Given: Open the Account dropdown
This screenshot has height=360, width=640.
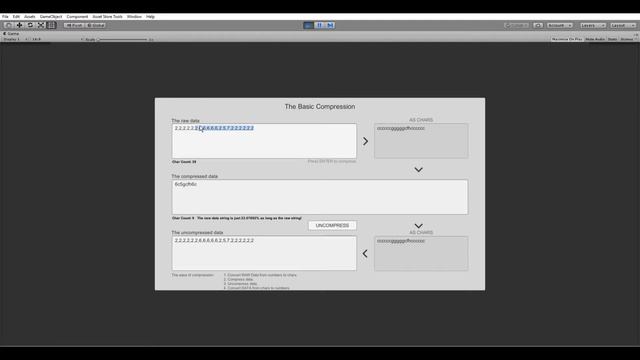Looking at the screenshot, I should 560,25.
